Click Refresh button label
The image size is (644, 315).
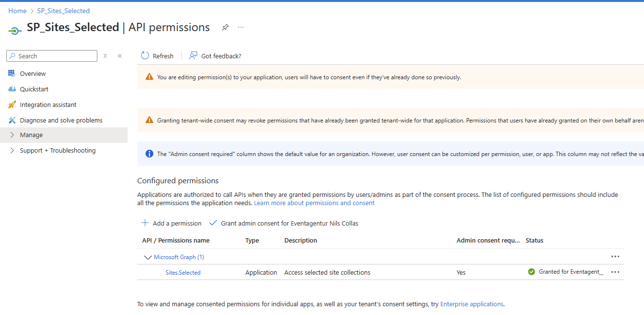163,56
